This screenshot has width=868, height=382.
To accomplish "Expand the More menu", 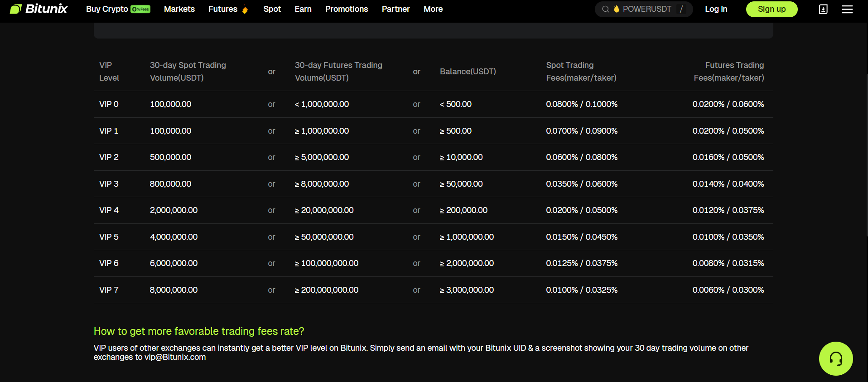I will click(433, 9).
